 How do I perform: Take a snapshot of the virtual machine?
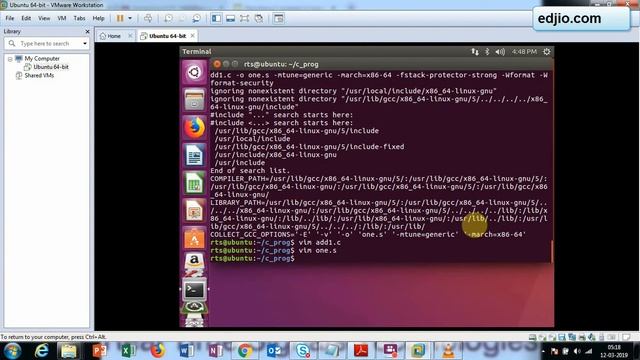[168, 18]
